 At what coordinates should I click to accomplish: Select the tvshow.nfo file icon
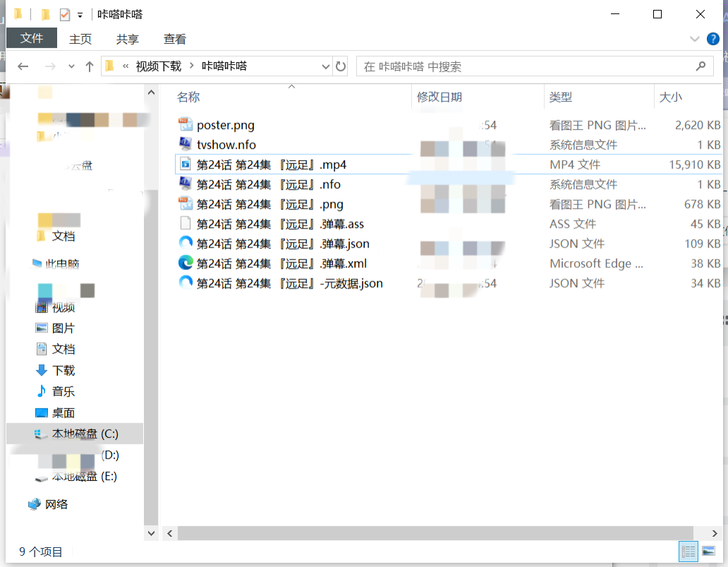(186, 145)
